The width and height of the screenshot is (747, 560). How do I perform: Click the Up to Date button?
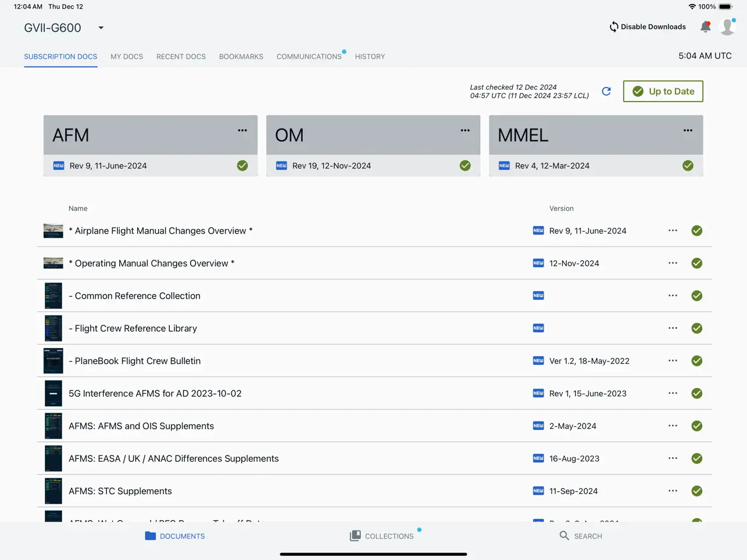point(663,91)
